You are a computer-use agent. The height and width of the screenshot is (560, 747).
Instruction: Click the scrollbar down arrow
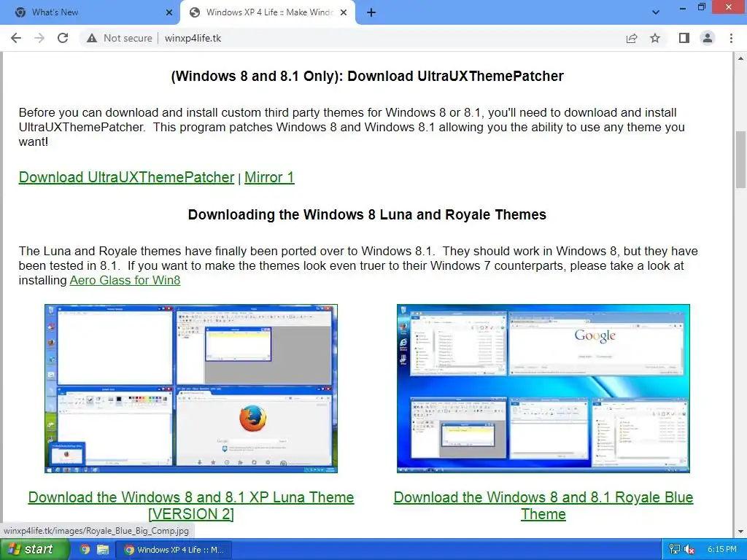740,532
